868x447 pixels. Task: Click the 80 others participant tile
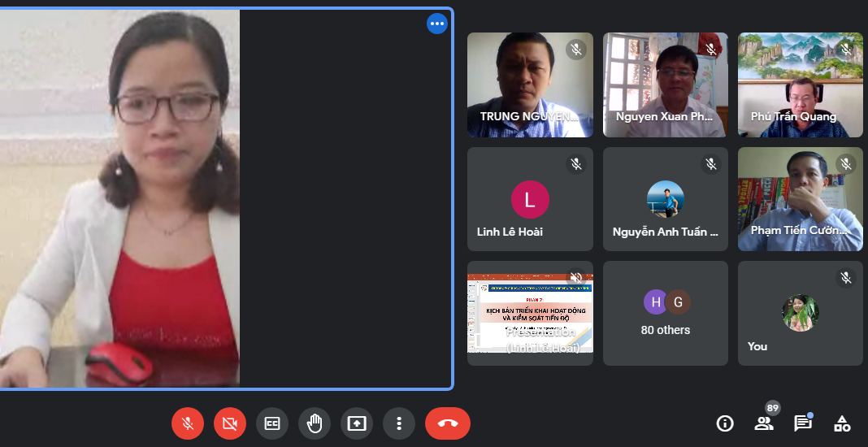point(665,313)
